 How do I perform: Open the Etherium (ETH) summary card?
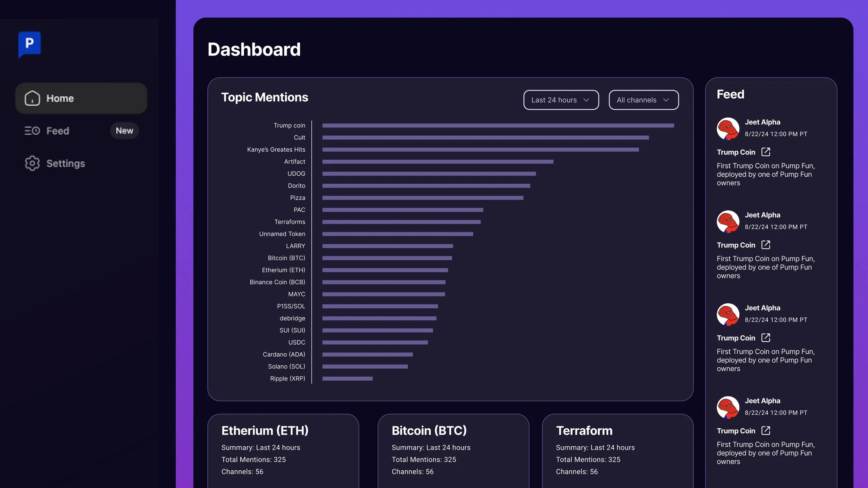tap(283, 451)
